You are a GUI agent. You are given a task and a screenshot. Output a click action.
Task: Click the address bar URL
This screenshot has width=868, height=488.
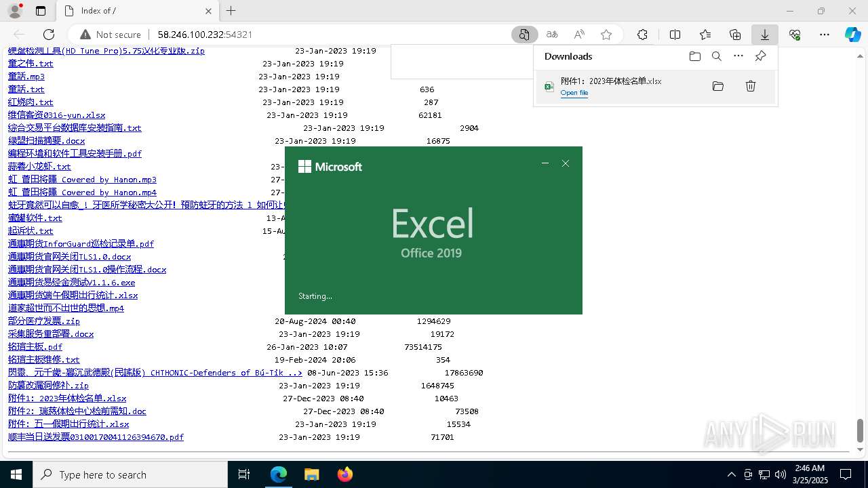point(205,35)
